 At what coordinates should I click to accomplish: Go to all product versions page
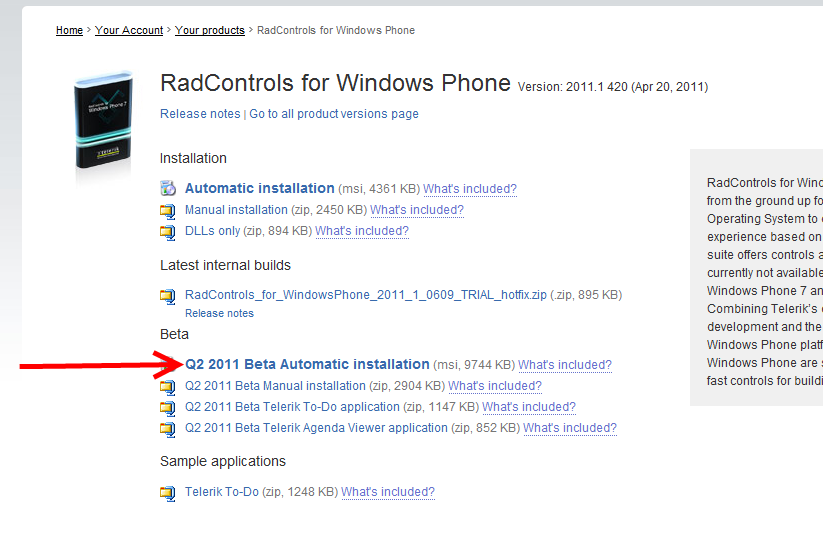[334, 114]
